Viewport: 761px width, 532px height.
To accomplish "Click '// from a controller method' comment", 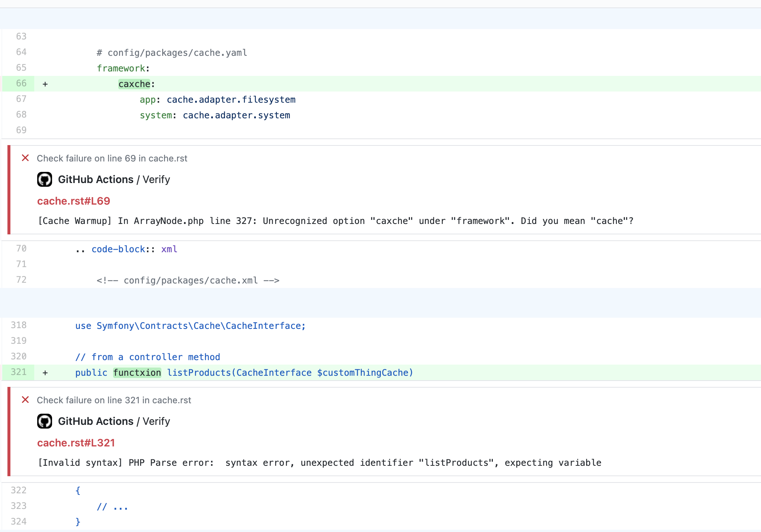I will click(x=148, y=357).
